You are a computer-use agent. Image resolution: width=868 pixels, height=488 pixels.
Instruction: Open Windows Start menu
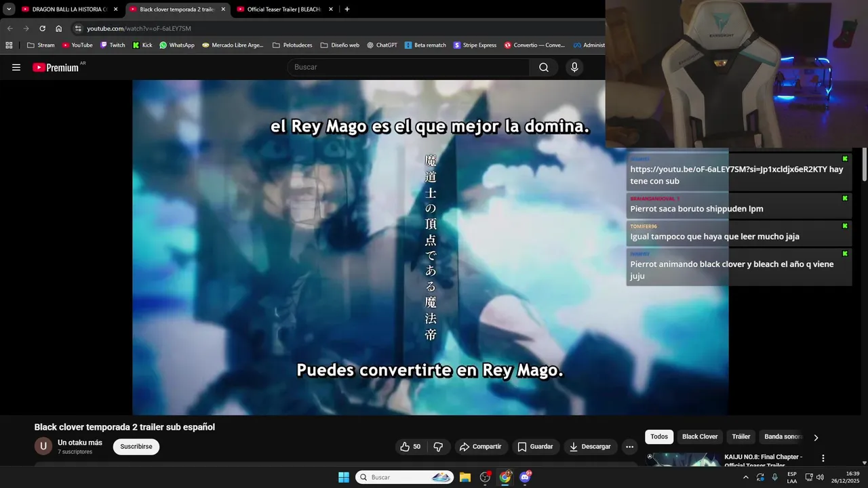tap(344, 477)
